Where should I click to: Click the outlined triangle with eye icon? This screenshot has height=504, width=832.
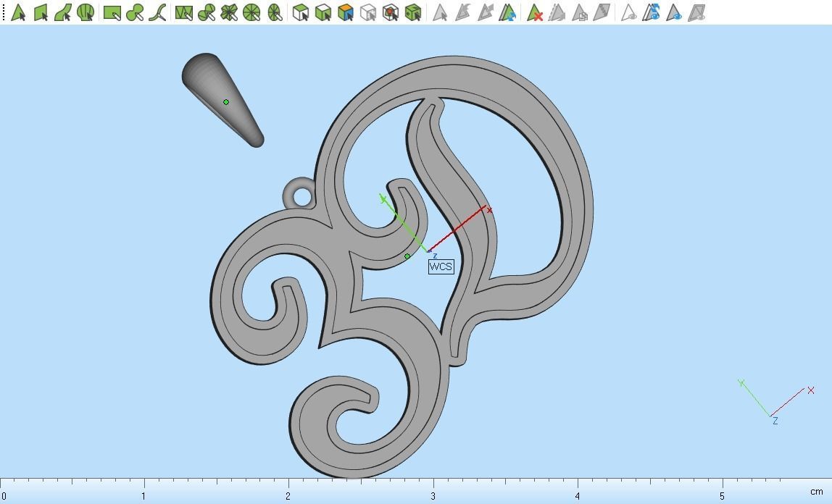pyautogui.click(x=629, y=12)
